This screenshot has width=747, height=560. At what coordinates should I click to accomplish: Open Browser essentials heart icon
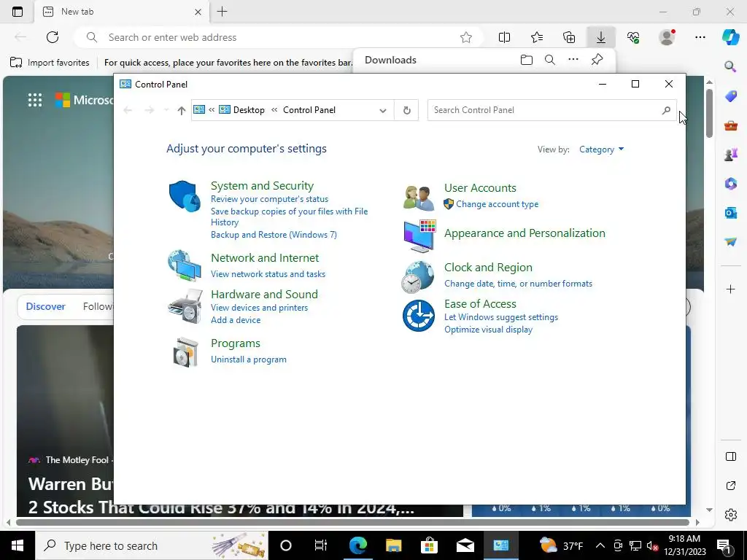tap(633, 37)
